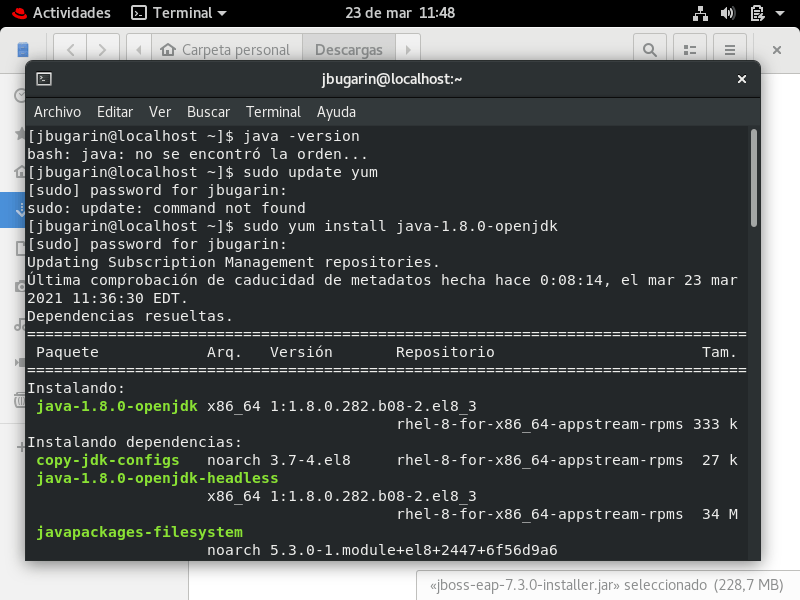Open the Buscar menu in the terminal
Image resolution: width=800 pixels, height=600 pixels.
tap(207, 112)
